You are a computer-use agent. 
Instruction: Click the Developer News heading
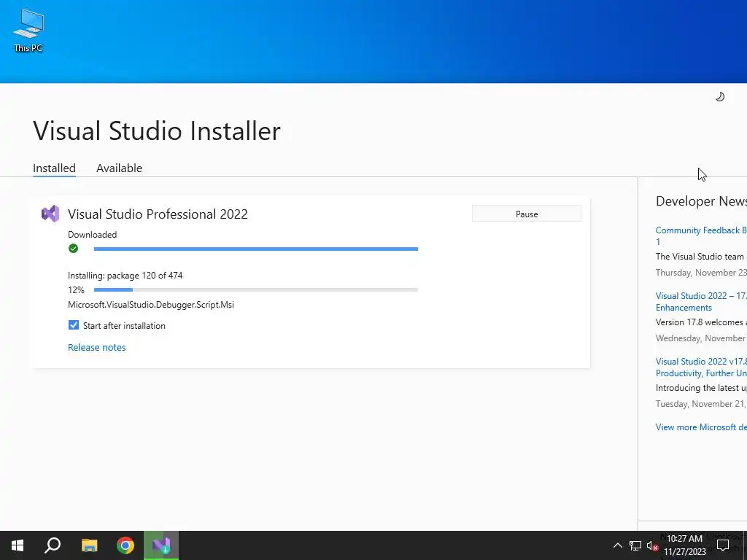(x=701, y=201)
